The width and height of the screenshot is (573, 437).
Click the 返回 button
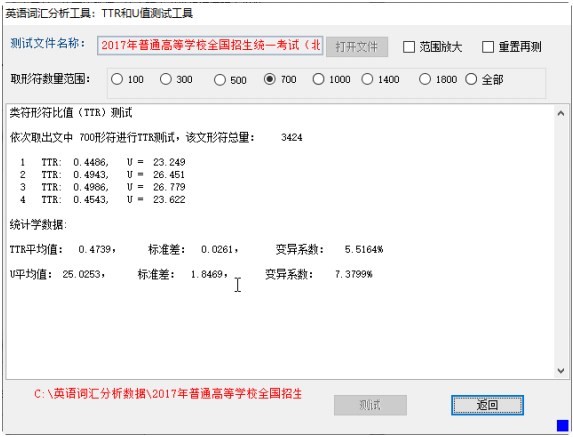click(x=487, y=405)
